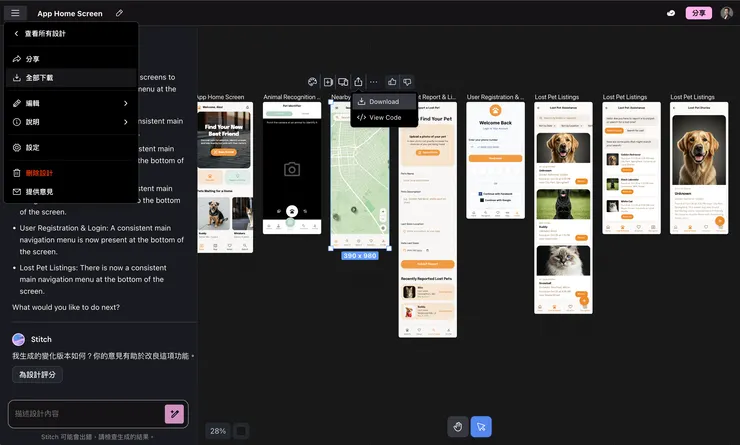Screen dimensions: 740x445
Task: Select View Code in the export dropdown
Action: (x=384, y=118)
